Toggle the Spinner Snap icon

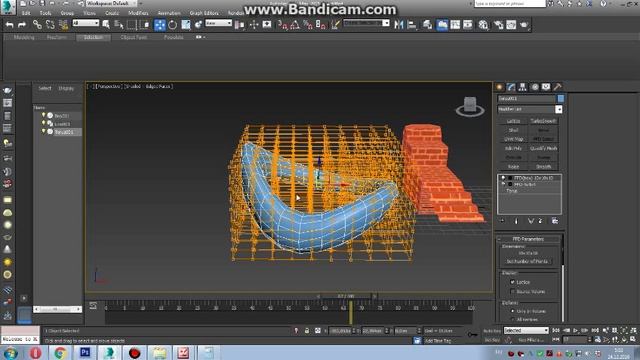(321, 25)
